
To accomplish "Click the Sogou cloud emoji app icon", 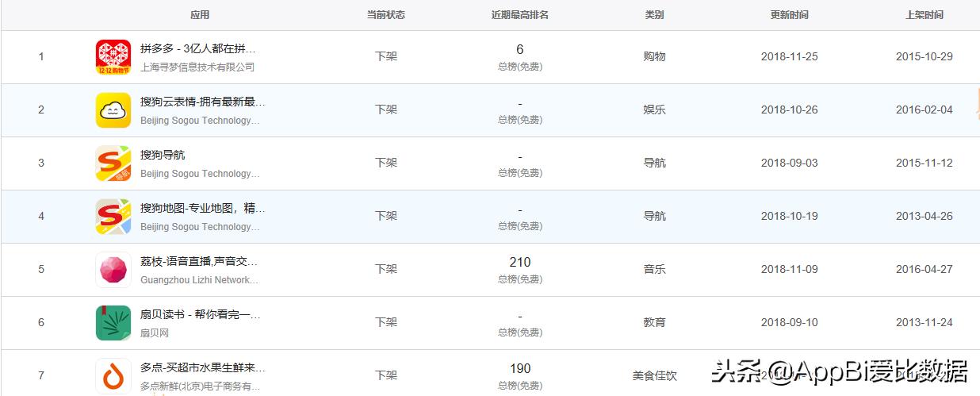I will point(113,110).
